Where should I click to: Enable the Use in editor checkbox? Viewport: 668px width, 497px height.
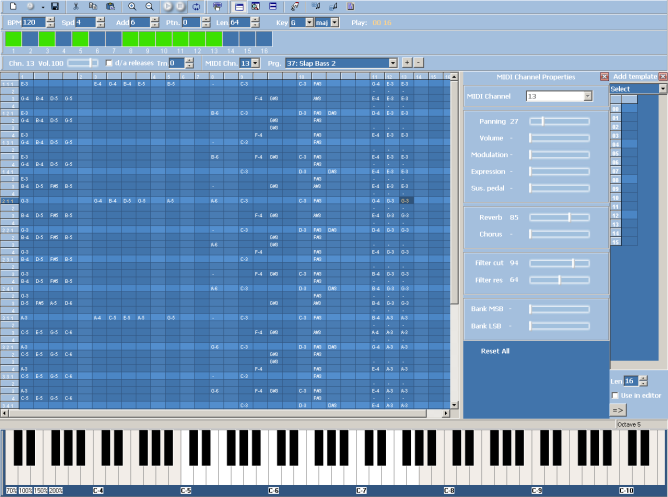(x=615, y=395)
